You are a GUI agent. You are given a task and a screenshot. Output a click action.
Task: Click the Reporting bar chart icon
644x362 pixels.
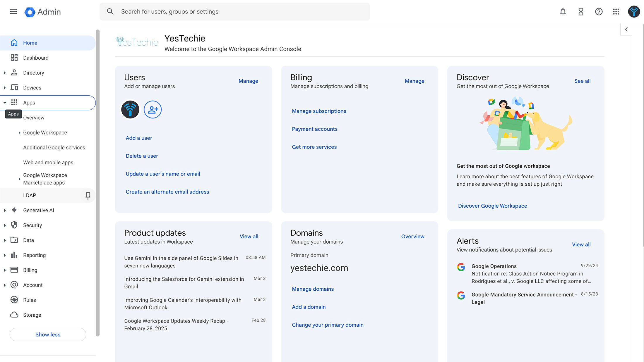(14, 255)
